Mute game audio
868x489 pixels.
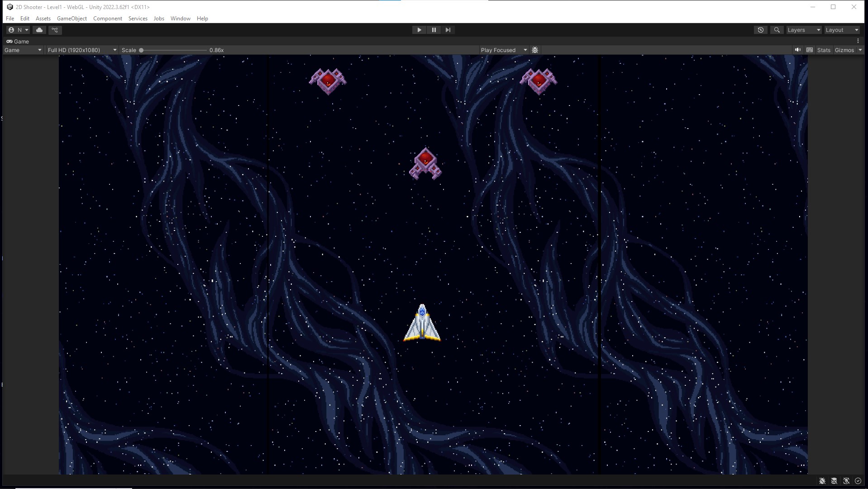click(798, 50)
